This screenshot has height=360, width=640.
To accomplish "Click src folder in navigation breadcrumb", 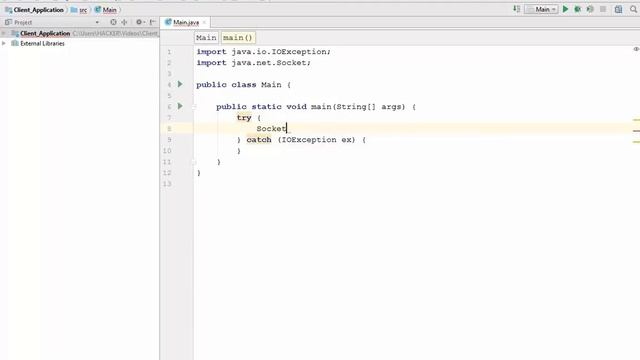I will tap(83, 9).
